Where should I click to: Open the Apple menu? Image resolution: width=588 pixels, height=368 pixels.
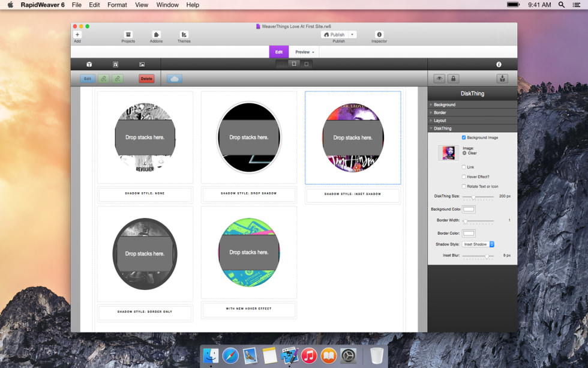point(10,5)
